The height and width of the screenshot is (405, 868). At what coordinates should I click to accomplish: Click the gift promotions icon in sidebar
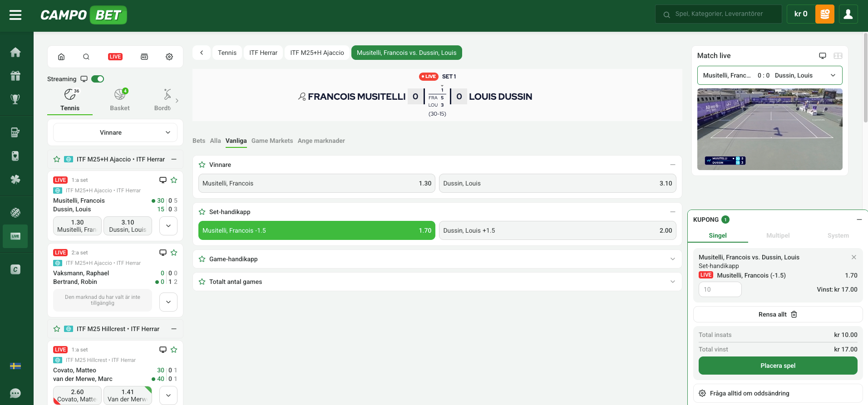(x=15, y=76)
